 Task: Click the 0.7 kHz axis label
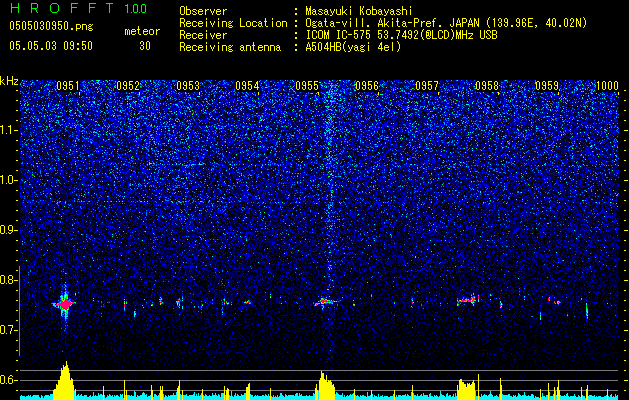tap(9, 330)
